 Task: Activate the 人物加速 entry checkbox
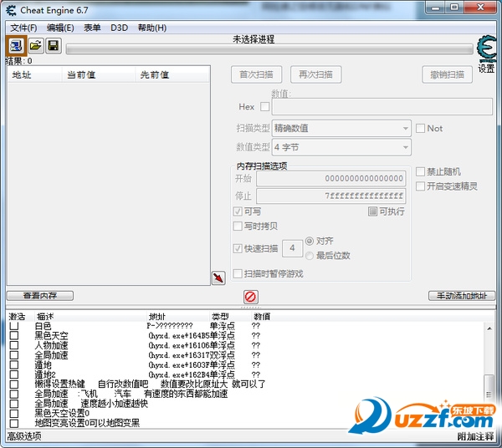point(14,345)
